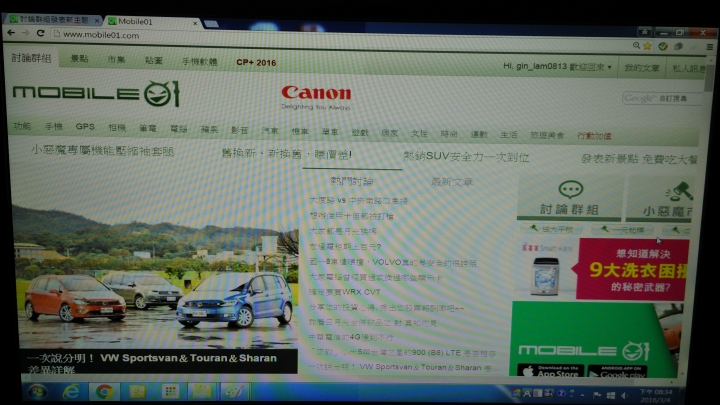
Task: Click the page vertical scrollbar thumb
Action: [x=710, y=78]
